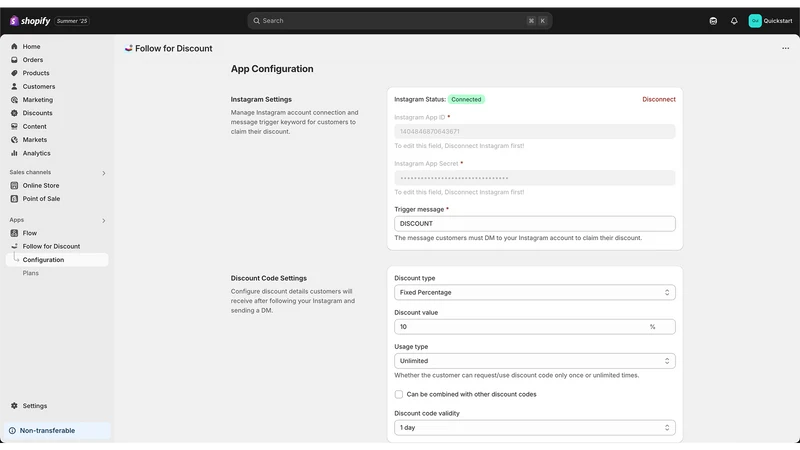This screenshot has width=800, height=450.
Task: Open the three-dot menu for Follow for Discount
Action: tap(785, 48)
